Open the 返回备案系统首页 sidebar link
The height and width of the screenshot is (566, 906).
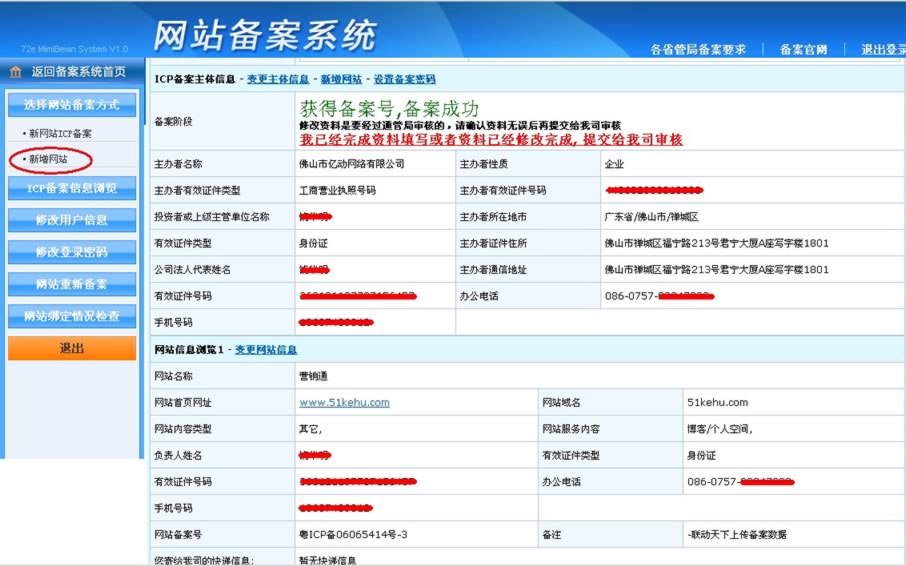(78, 72)
